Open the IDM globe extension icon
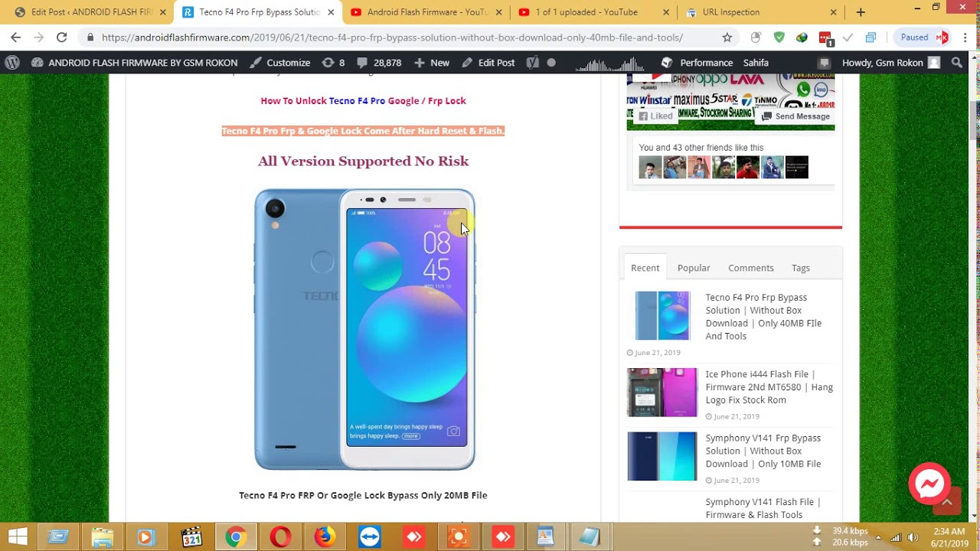 tap(802, 37)
